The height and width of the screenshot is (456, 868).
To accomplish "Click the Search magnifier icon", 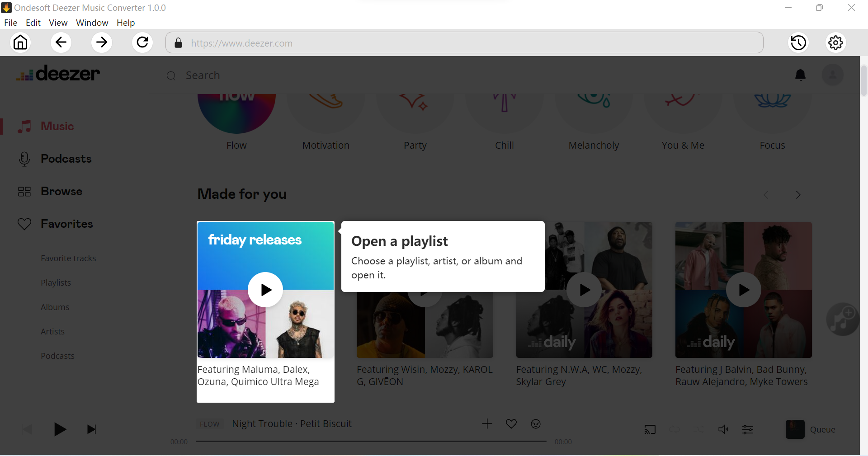I will click(x=171, y=76).
